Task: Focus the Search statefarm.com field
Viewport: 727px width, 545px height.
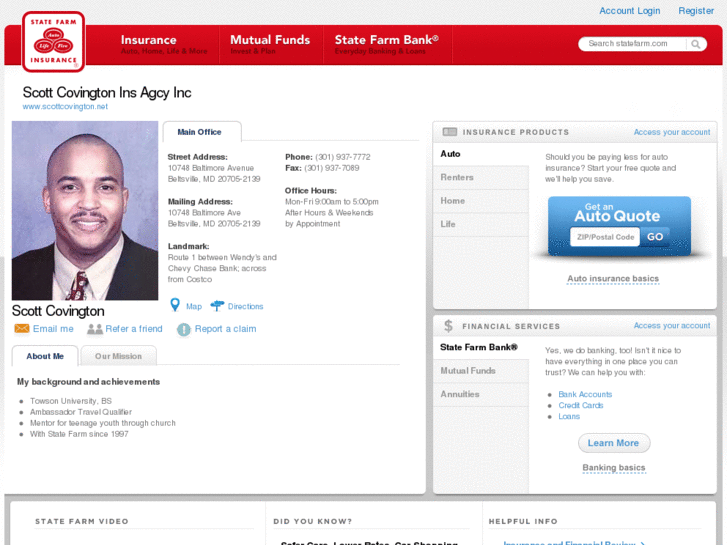Action: point(633,44)
